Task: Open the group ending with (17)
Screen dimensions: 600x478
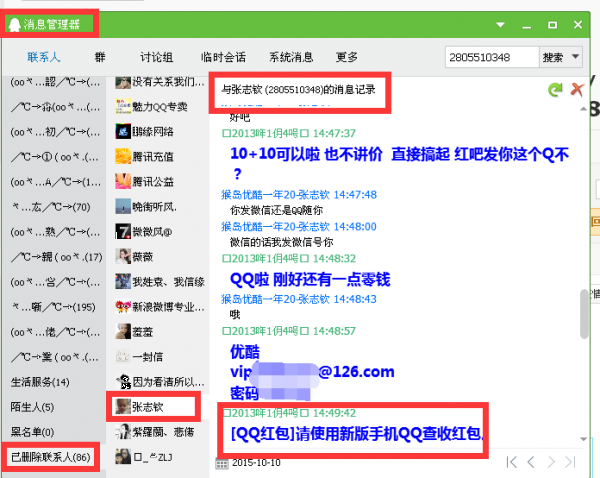Action: click(x=57, y=257)
